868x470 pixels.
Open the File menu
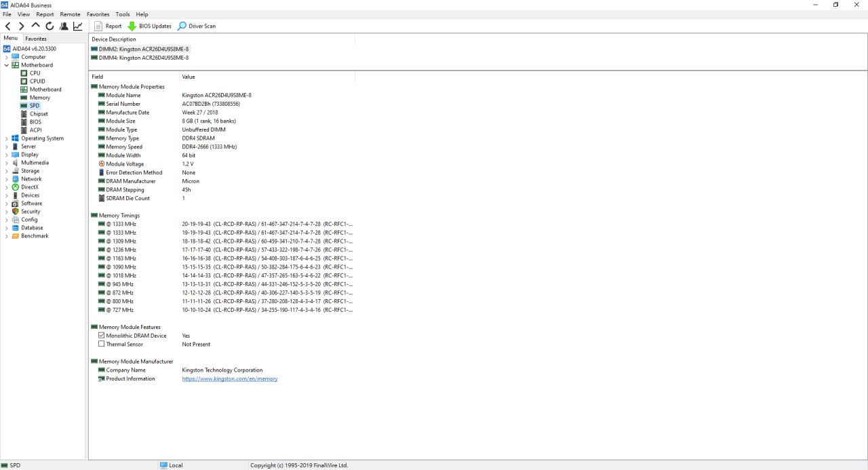[x=7, y=14]
